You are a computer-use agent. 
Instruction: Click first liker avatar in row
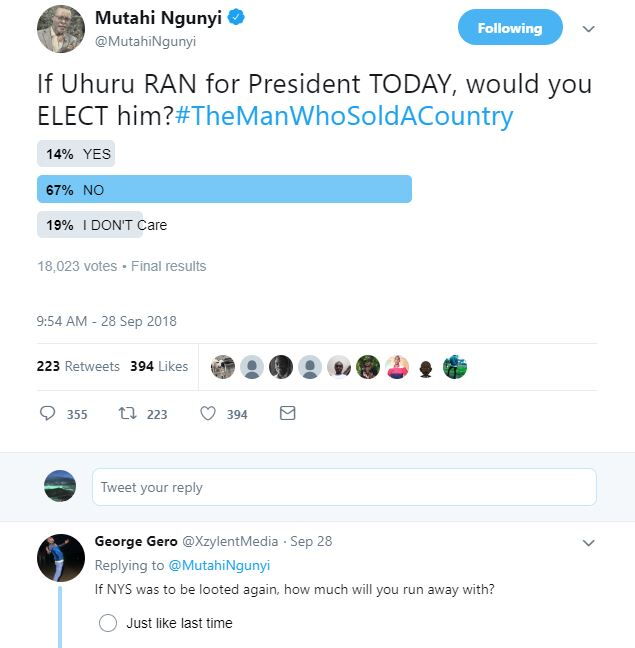tap(223, 367)
